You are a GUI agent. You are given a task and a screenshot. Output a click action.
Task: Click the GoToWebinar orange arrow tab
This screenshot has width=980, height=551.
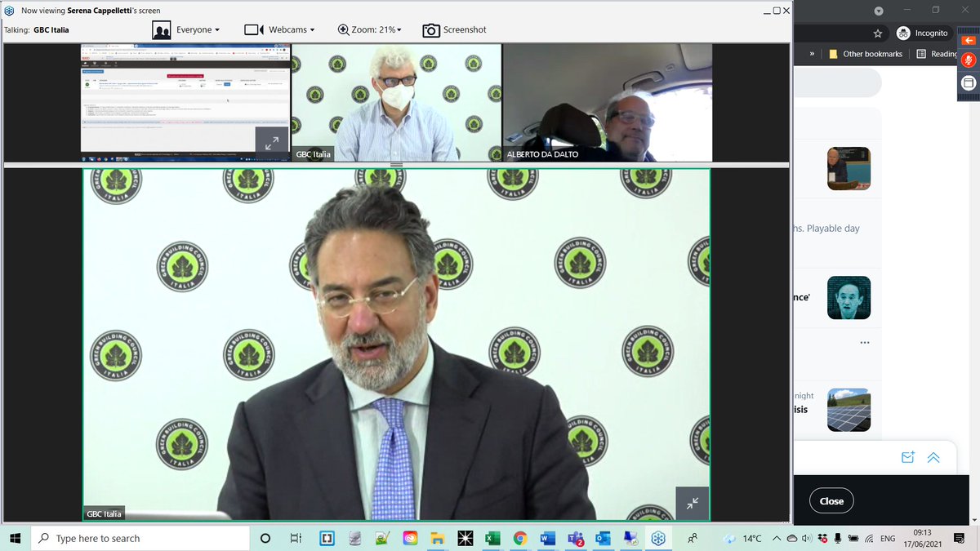[x=968, y=40]
